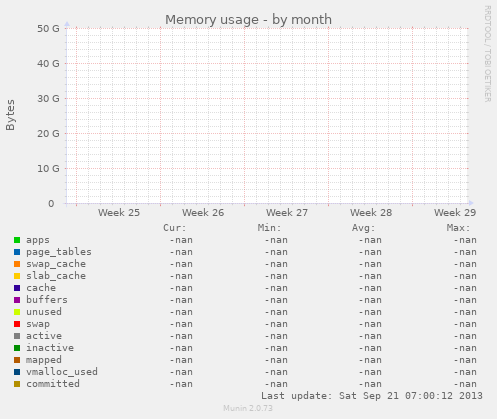Click the 'Munin 2.0.73' footer text
Image resolution: width=497 pixels, height=419 pixels.
(x=248, y=408)
